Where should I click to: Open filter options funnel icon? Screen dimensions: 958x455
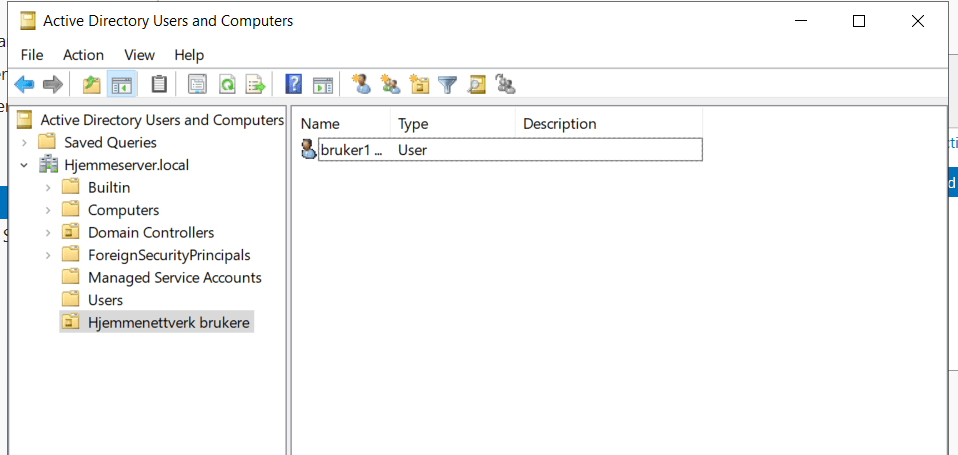click(448, 85)
